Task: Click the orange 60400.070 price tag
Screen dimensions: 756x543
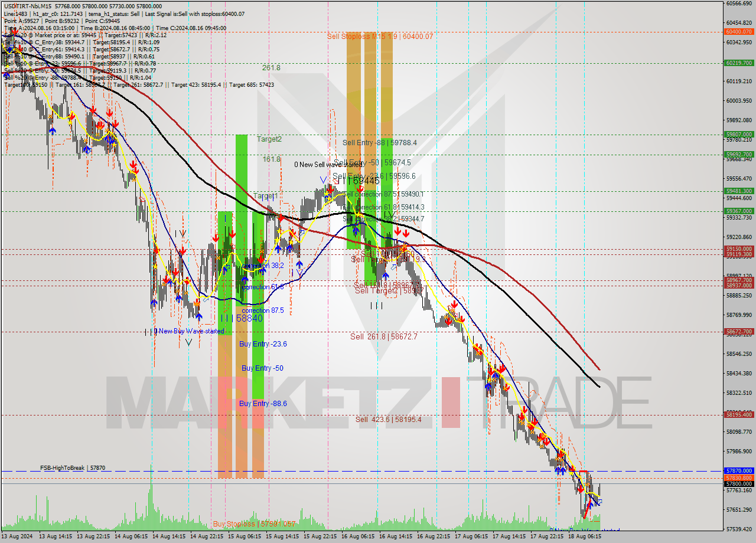Action: tap(738, 32)
